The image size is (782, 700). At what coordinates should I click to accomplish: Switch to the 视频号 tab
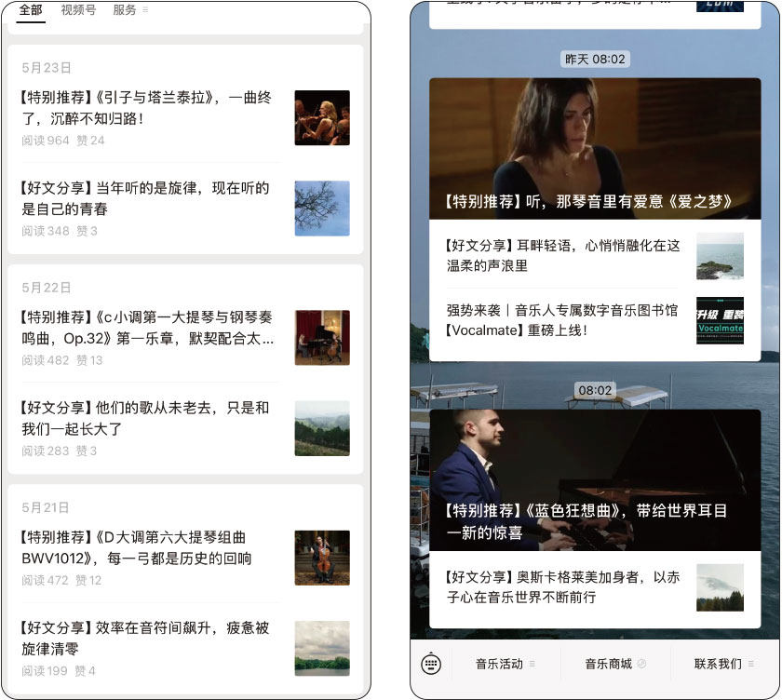(x=78, y=10)
